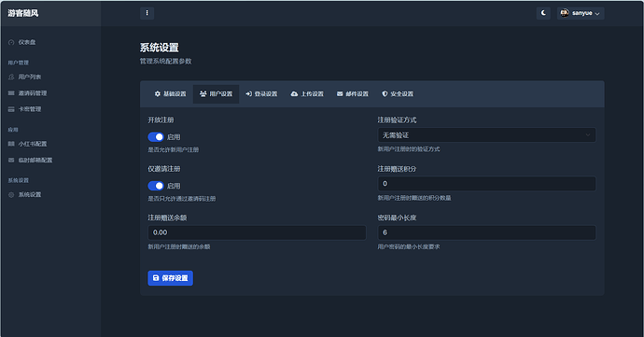Toggle the 仅邀请注册 switch
The height and width of the screenshot is (337, 644).
(x=156, y=186)
